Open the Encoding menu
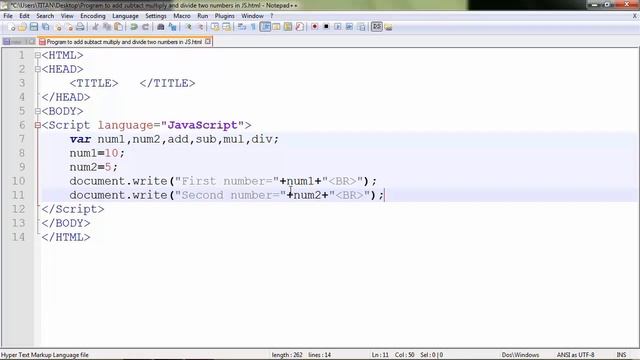This screenshot has height=360, width=640. 93,16
